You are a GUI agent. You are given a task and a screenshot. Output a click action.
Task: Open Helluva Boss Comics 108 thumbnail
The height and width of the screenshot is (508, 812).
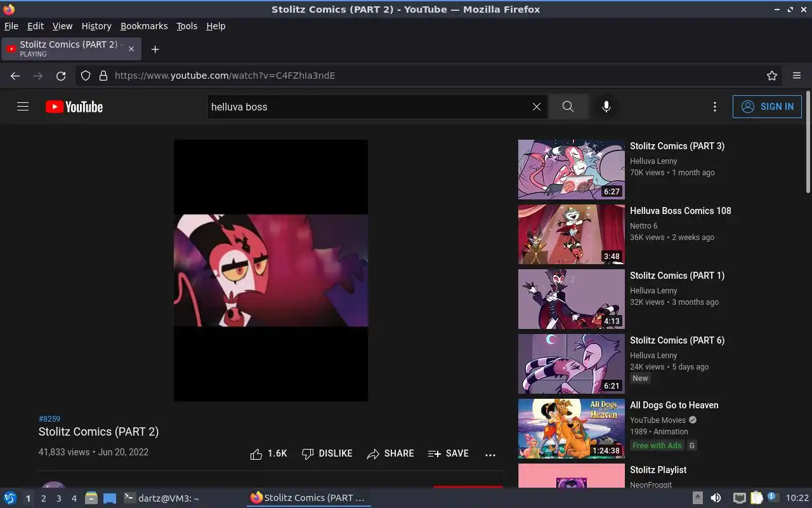[x=572, y=234]
